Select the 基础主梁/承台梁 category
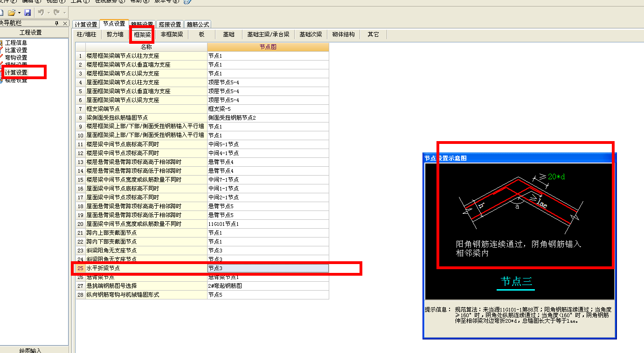This screenshot has width=644, height=353. pyautogui.click(x=268, y=34)
